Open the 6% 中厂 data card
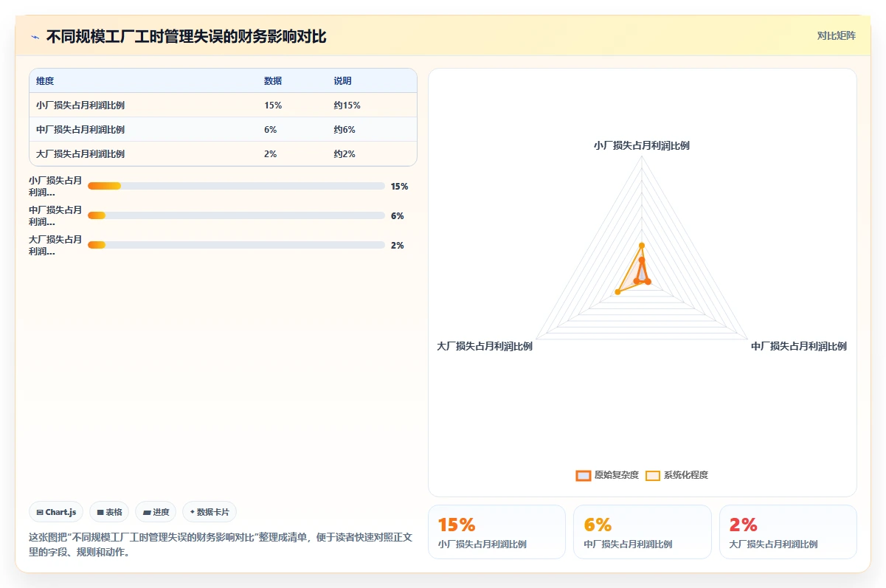886x588 pixels. tap(642, 532)
